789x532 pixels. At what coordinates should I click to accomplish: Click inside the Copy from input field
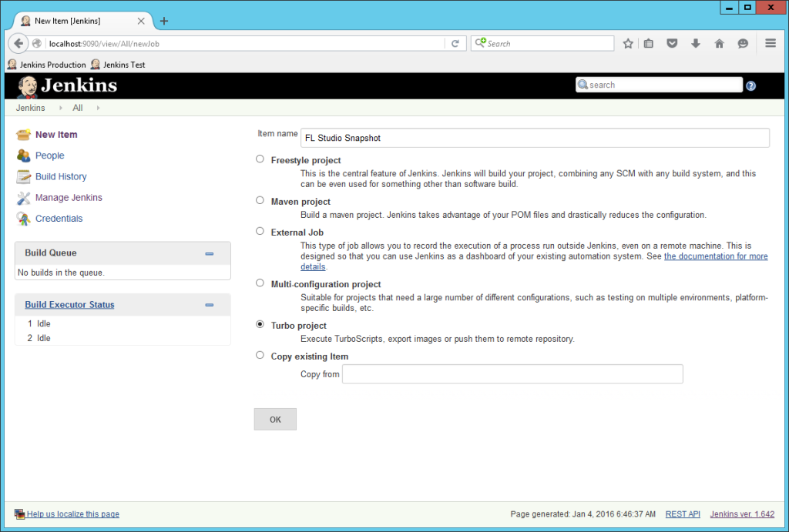point(512,373)
